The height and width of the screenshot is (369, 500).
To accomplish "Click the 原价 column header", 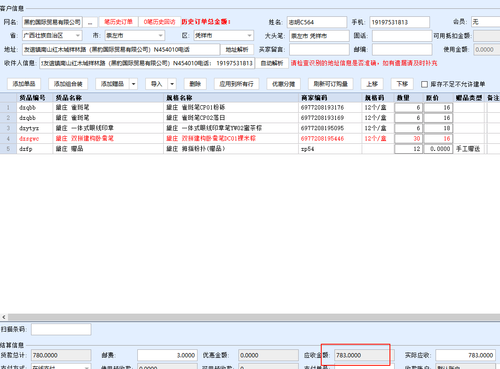I will click(x=438, y=98).
